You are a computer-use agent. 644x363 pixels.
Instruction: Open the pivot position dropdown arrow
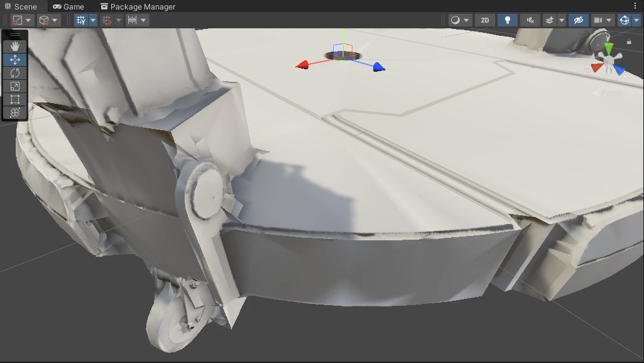[28, 20]
